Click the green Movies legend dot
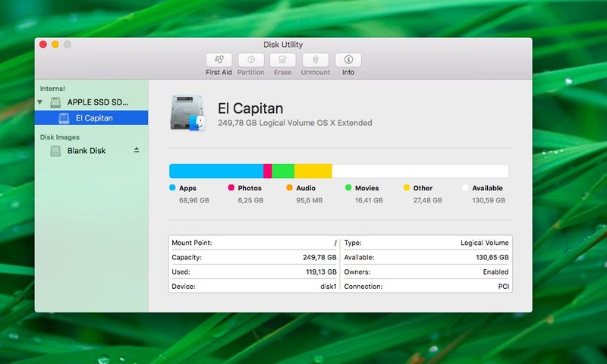 coord(348,187)
